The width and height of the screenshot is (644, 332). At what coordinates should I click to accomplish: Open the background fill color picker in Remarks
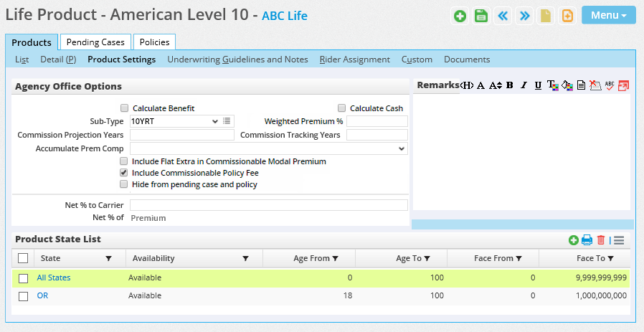tap(567, 85)
